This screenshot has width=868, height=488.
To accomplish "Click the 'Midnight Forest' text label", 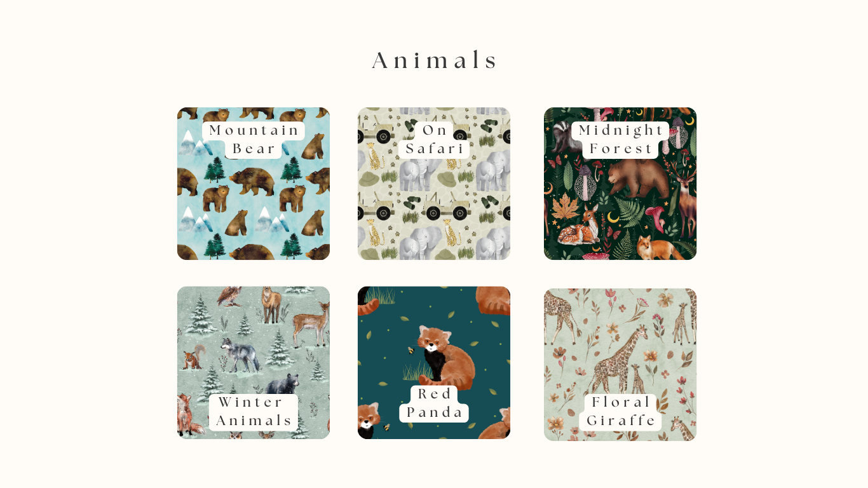I will 620,140.
